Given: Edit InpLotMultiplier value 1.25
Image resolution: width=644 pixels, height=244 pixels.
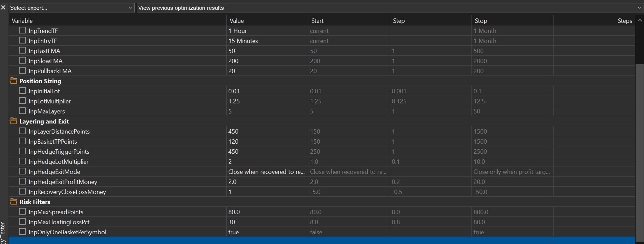Looking at the screenshot, I should pyautogui.click(x=267, y=101).
